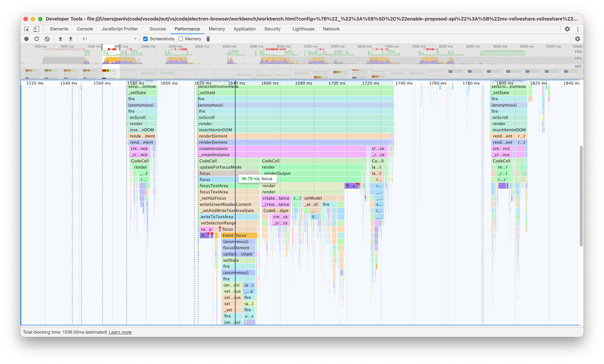Open DevTools settings via the gear icon

click(x=567, y=29)
